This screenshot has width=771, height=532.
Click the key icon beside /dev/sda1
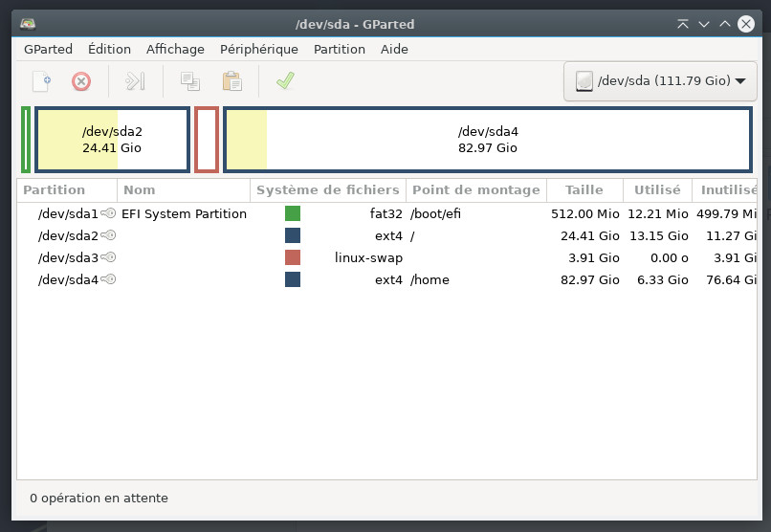108,213
